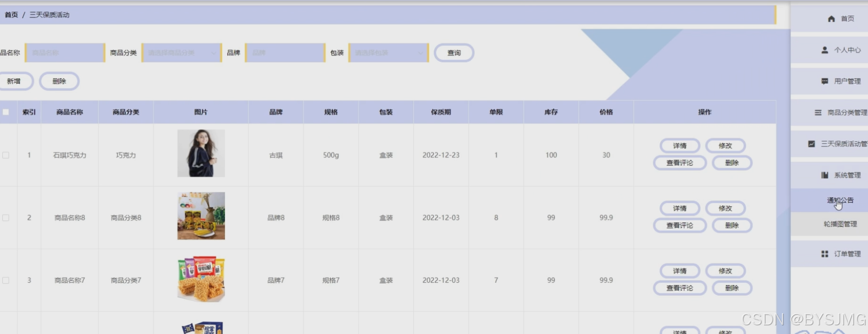Click 删除 for 商品名称8

732,225
